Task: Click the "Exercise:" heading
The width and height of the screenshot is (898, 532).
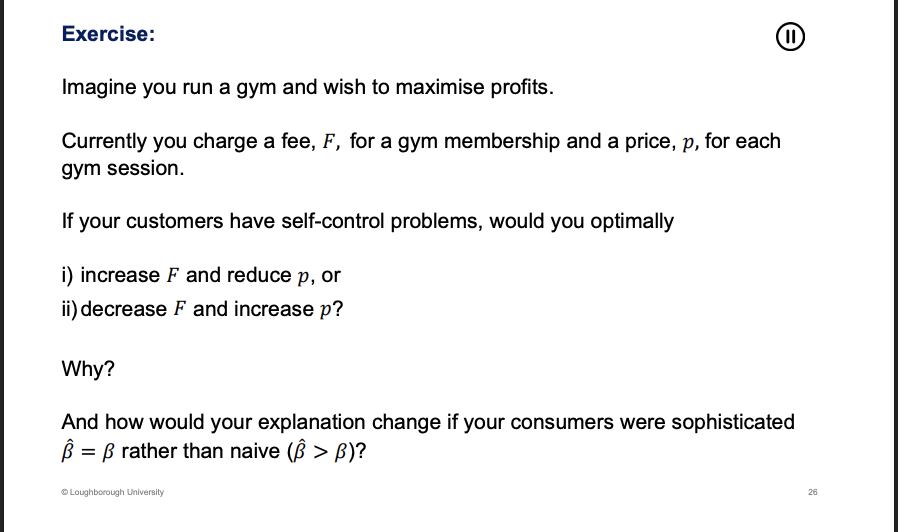Action: coord(108,34)
